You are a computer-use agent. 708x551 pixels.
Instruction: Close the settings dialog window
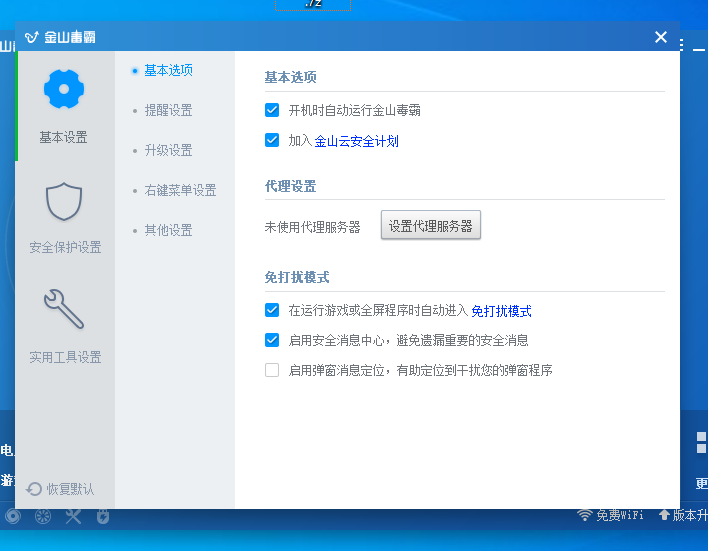[660, 37]
